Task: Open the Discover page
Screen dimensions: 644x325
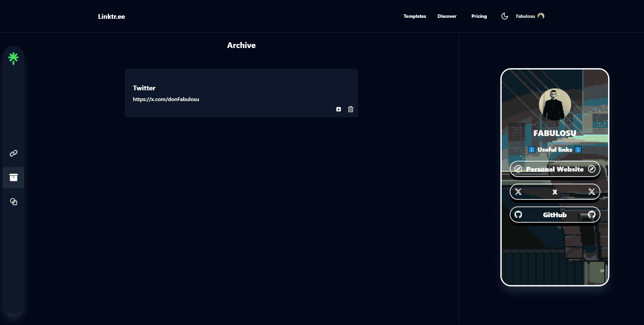Action: tap(447, 16)
